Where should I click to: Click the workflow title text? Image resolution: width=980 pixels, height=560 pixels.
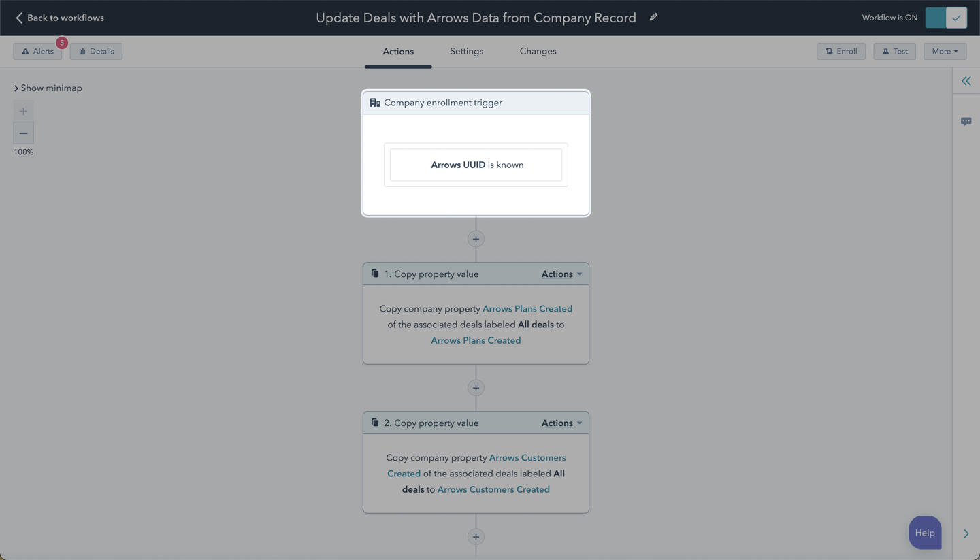(x=476, y=18)
